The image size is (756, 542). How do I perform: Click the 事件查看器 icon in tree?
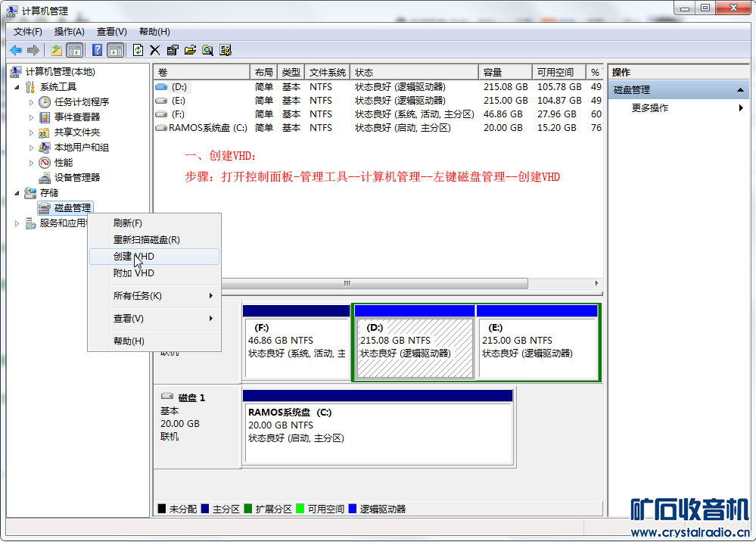[x=45, y=117]
